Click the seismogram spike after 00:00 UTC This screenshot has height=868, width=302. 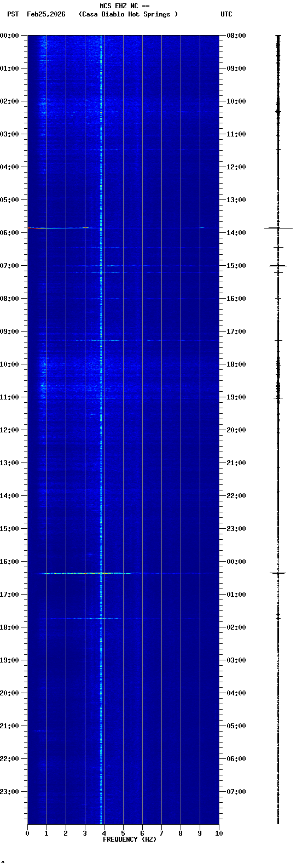278,573
